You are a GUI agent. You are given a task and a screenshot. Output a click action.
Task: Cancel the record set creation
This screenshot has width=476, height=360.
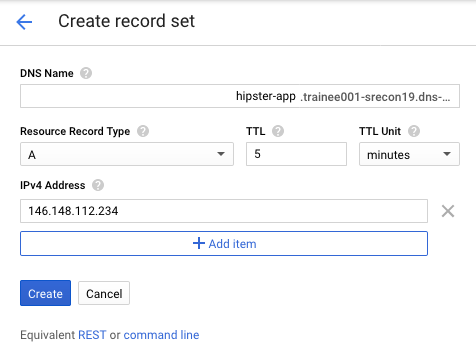(x=104, y=293)
